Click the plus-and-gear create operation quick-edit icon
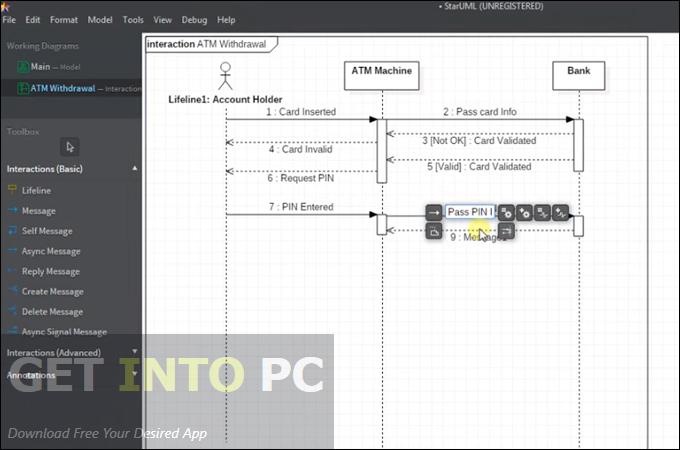The height and width of the screenshot is (450, 680). (x=524, y=212)
